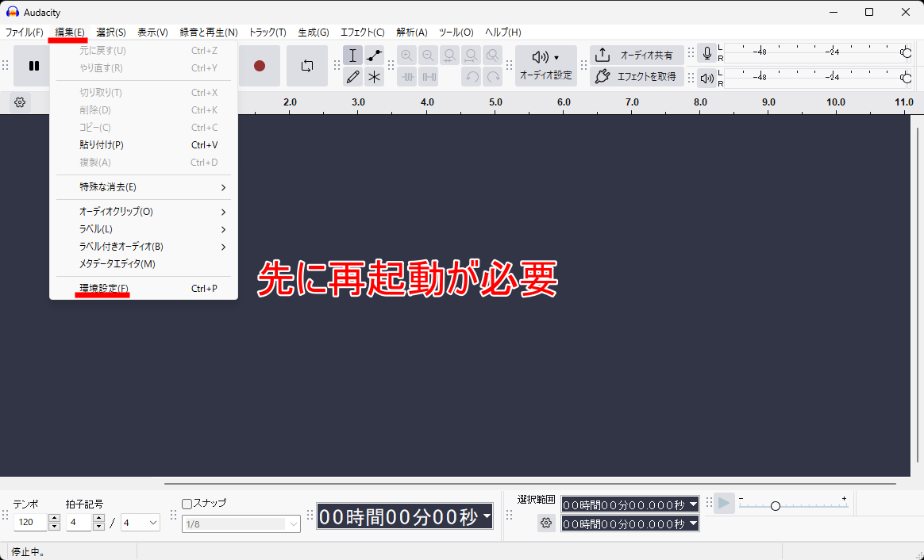
Task: Choose 貼り付け(P) from the edit menu
Action: [x=143, y=145]
